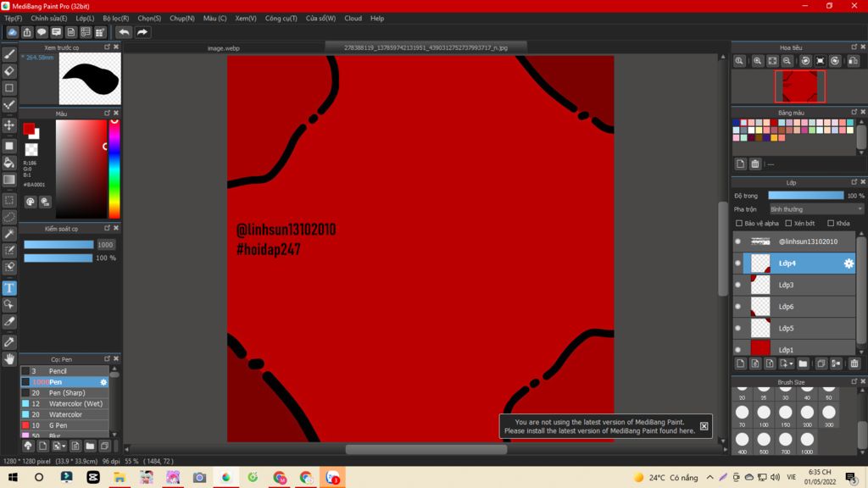Show hidden system tray icons
The height and width of the screenshot is (488, 868).
(x=709, y=477)
